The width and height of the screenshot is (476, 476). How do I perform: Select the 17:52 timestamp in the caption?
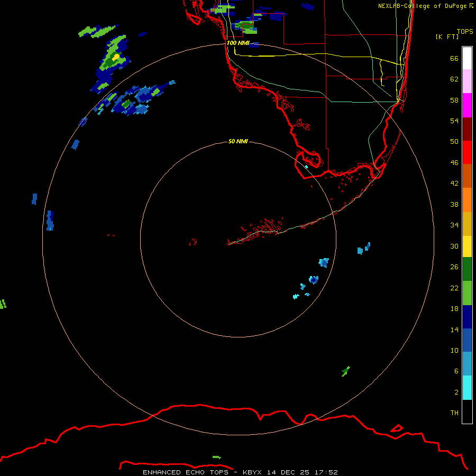[326, 472]
